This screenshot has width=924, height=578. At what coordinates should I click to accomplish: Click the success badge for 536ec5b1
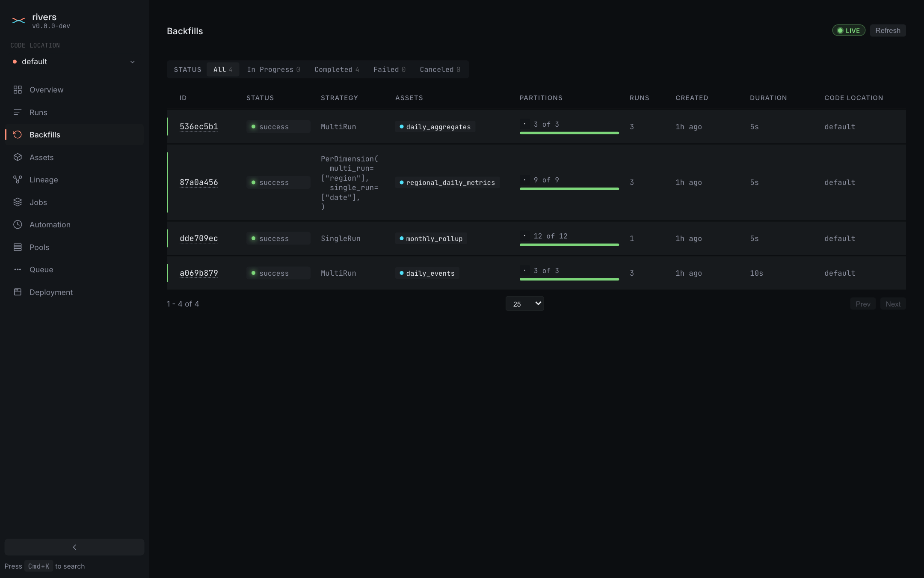point(278,127)
